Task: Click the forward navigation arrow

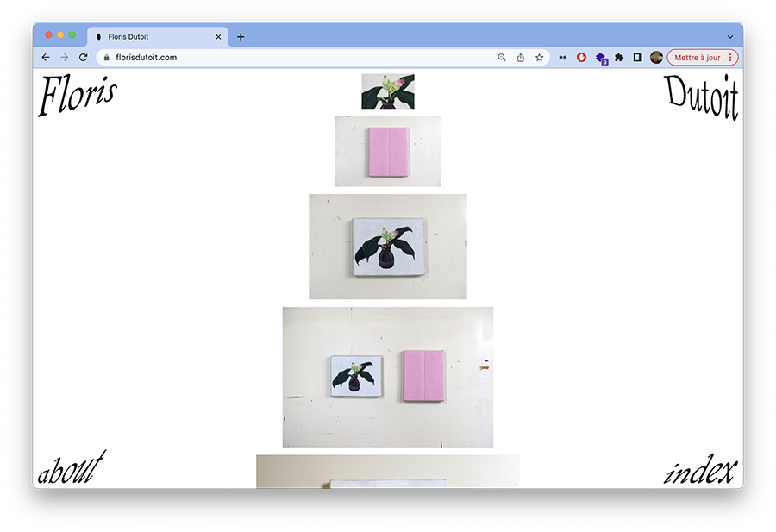Action: (x=65, y=58)
